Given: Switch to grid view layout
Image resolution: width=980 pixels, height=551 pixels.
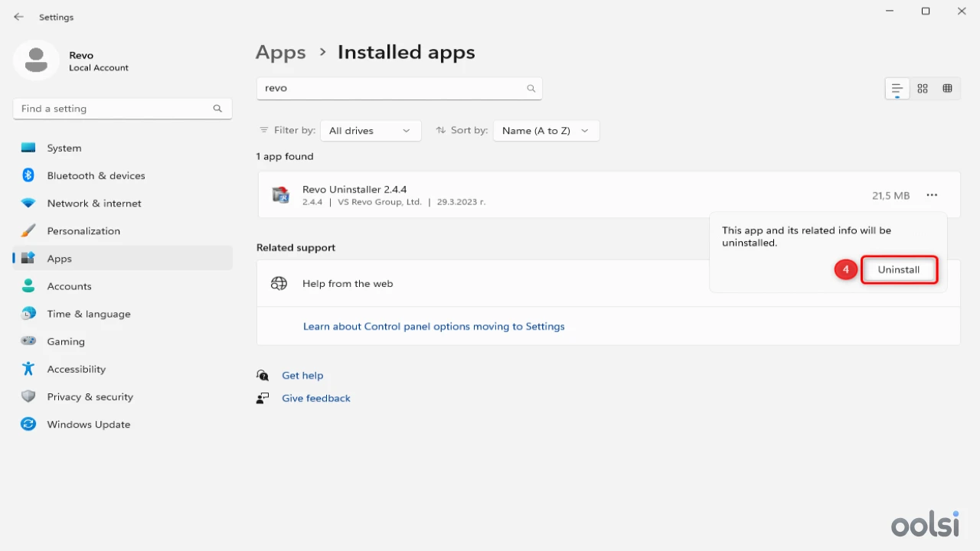Looking at the screenshot, I should click(923, 89).
